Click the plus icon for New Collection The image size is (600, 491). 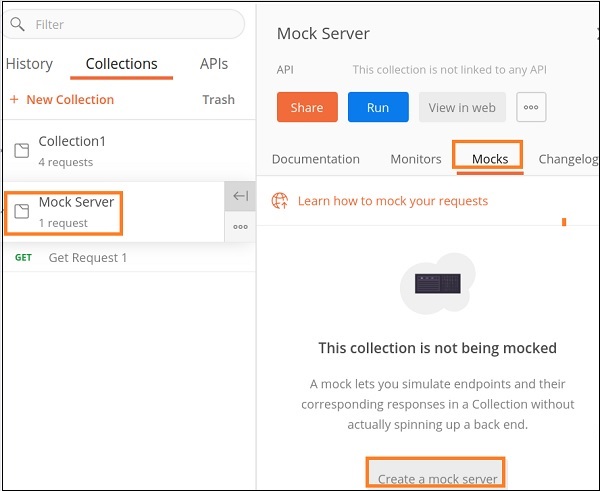[14, 100]
